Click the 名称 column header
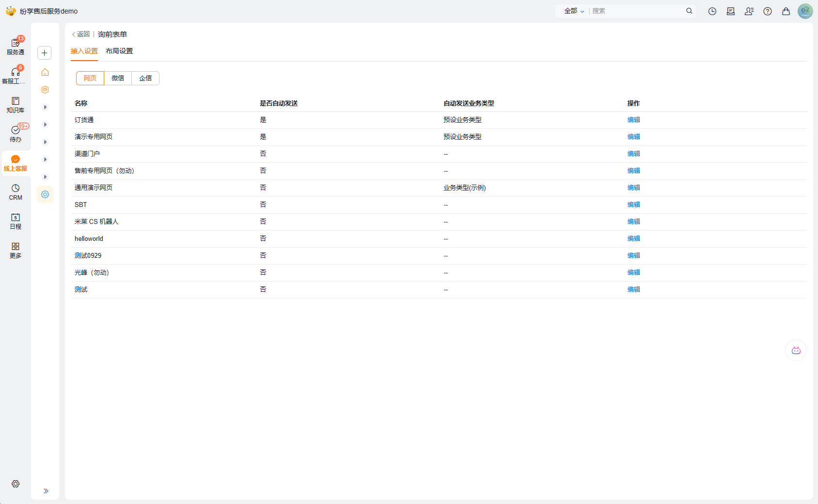The height and width of the screenshot is (504, 818). click(x=81, y=103)
